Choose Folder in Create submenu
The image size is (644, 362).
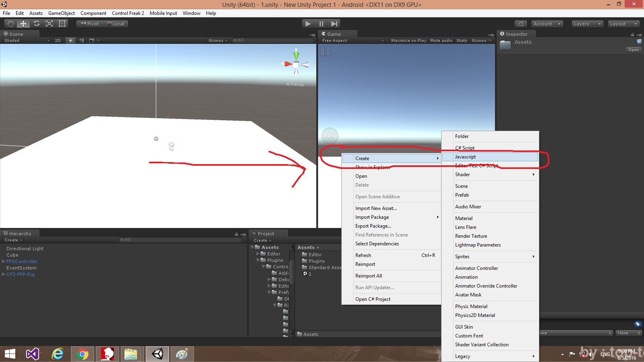tap(490, 136)
